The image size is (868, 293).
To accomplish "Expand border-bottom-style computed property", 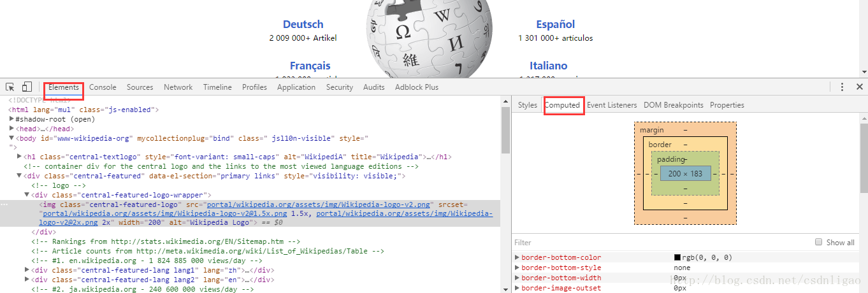I will [517, 268].
